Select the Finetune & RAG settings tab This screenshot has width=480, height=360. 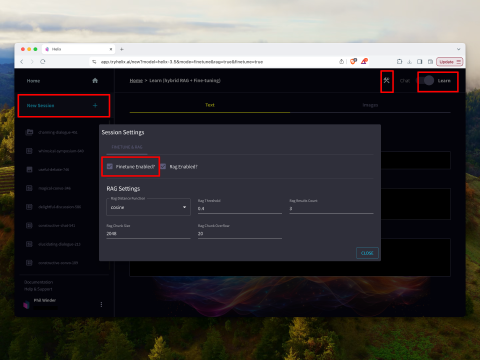click(127, 147)
